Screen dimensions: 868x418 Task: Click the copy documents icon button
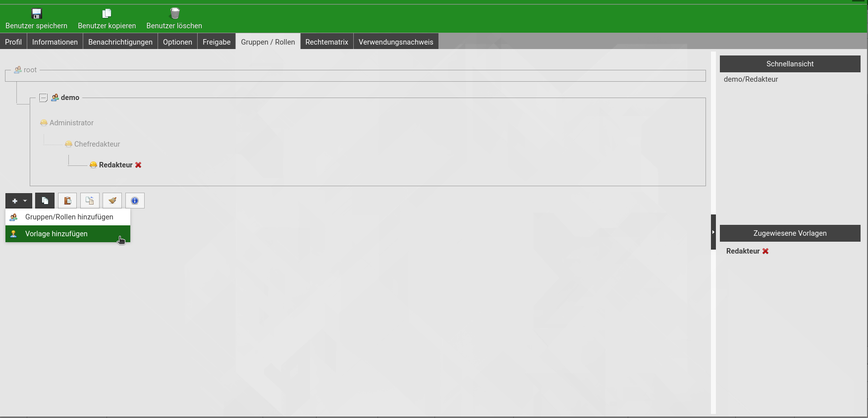coord(45,201)
